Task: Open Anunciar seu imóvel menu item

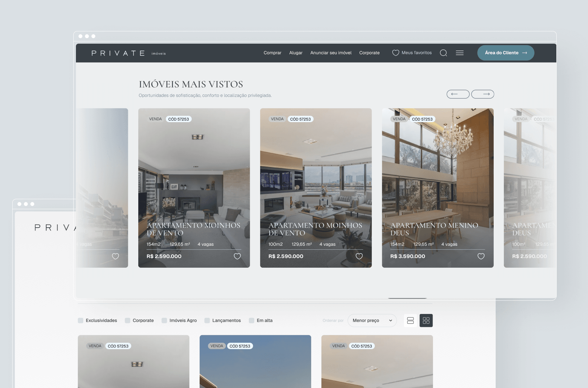Action: (x=331, y=53)
